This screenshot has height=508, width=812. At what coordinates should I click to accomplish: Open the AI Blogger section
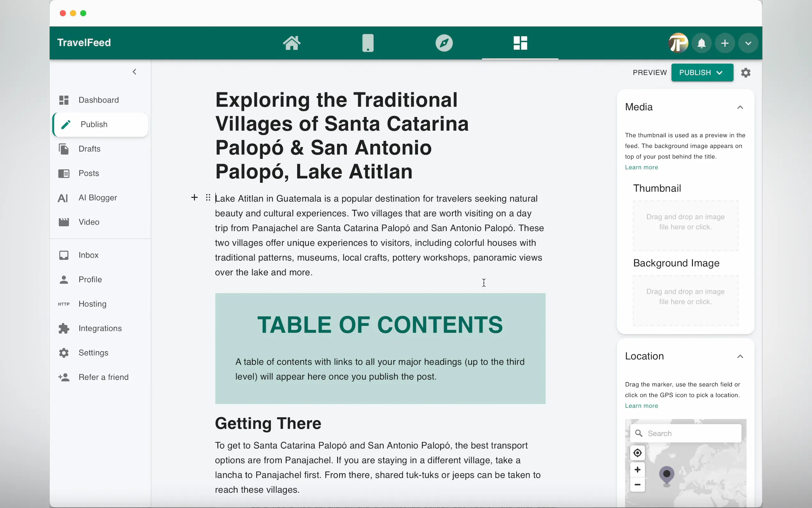coord(98,198)
